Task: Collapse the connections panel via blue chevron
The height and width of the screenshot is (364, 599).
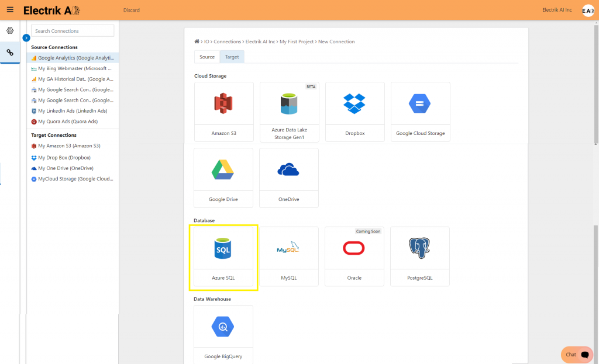Action: pos(25,37)
